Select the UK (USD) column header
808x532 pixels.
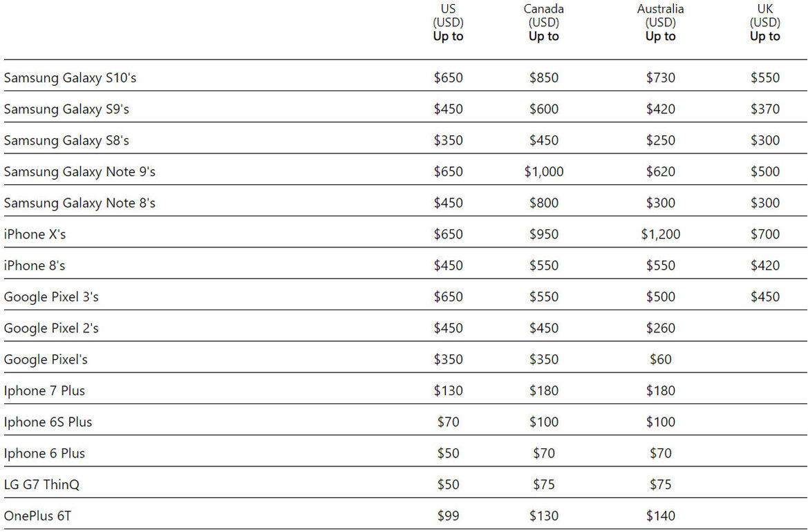(764, 23)
